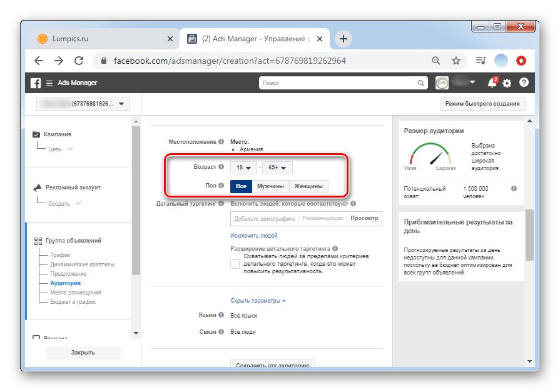Click left sidebar scrollbar thumb
Image resolution: width=560 pixels, height=392 pixels.
[136, 201]
